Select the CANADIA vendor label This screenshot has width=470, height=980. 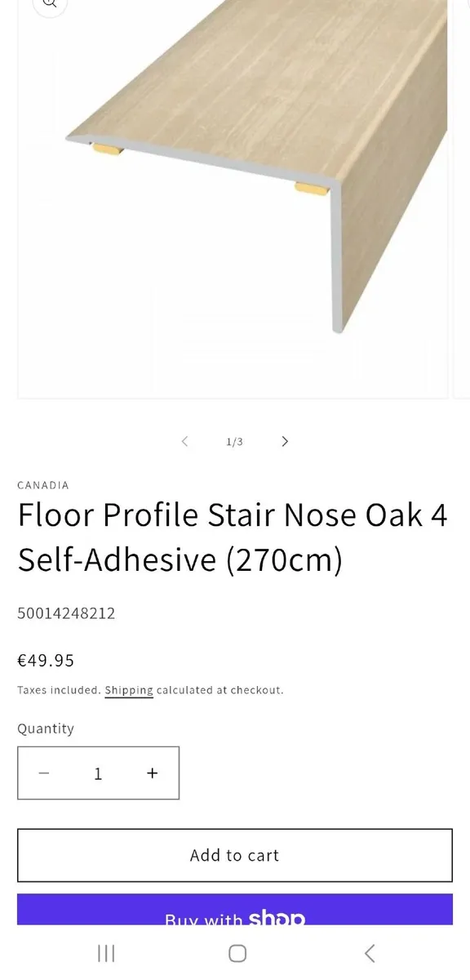click(x=42, y=485)
